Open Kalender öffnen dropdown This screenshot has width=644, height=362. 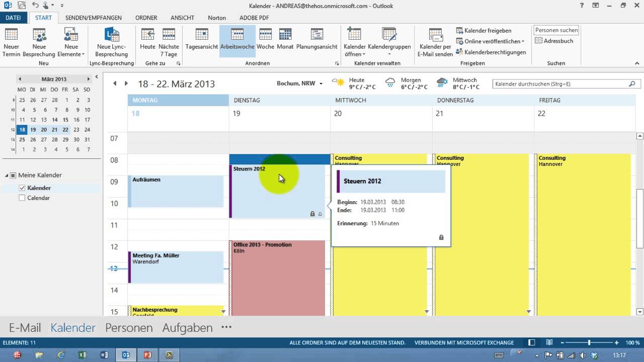(355, 42)
